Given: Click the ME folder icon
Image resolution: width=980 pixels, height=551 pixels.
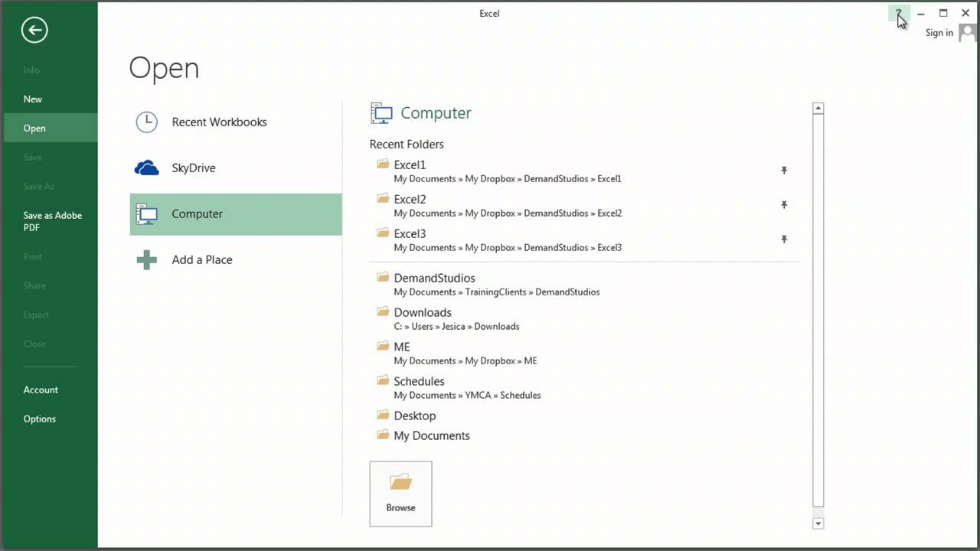Looking at the screenshot, I should [x=383, y=346].
